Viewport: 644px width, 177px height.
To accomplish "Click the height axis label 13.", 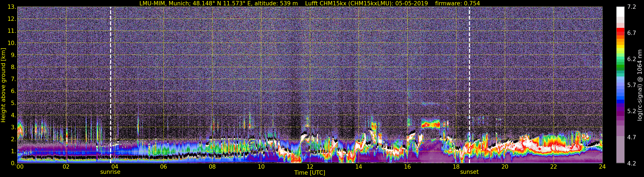I will coord(12,7).
